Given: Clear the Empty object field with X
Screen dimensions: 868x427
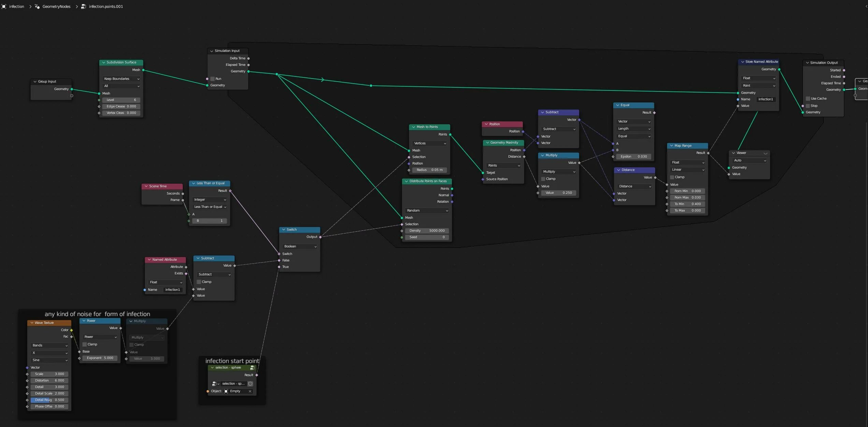Looking at the screenshot, I should click(250, 391).
